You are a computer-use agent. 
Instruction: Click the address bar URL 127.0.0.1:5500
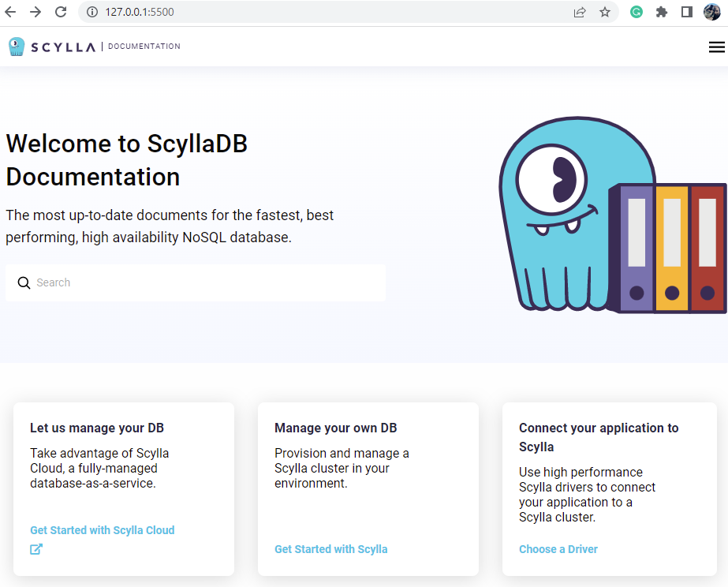(x=140, y=12)
